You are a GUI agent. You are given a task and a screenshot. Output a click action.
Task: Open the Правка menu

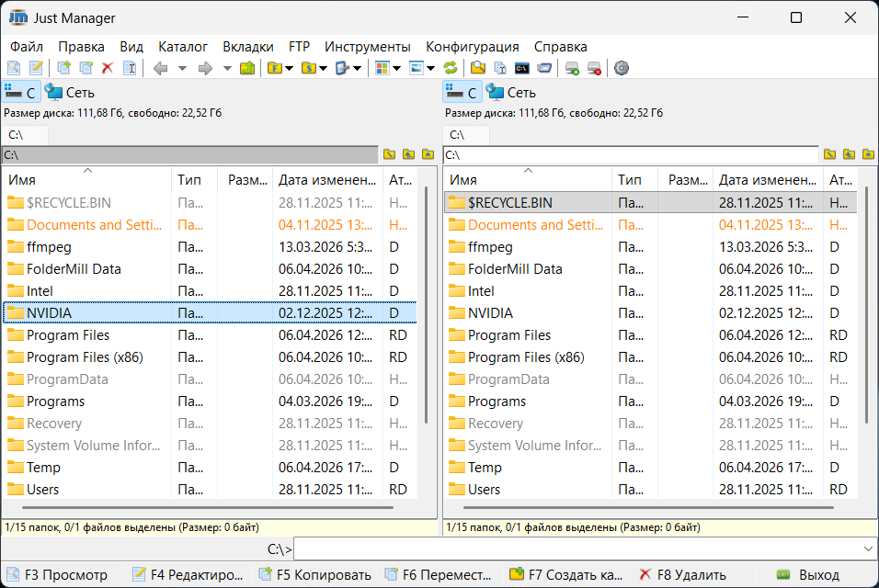81,47
